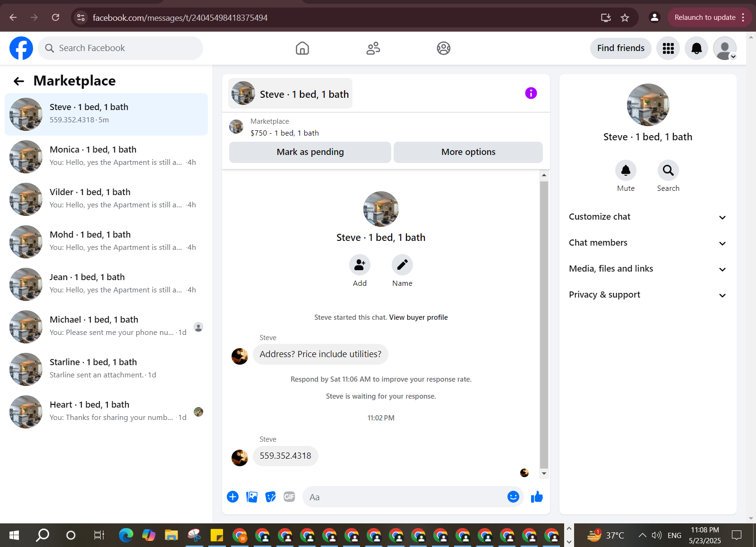Screen dimensions: 756x547
Task: Open Starline conversation
Action: point(106,369)
